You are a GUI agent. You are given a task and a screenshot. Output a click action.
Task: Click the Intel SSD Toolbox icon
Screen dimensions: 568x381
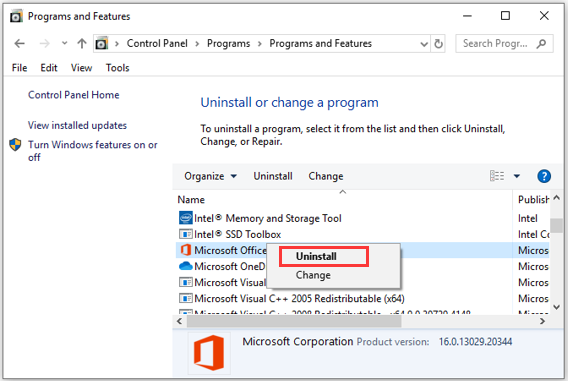click(x=186, y=234)
